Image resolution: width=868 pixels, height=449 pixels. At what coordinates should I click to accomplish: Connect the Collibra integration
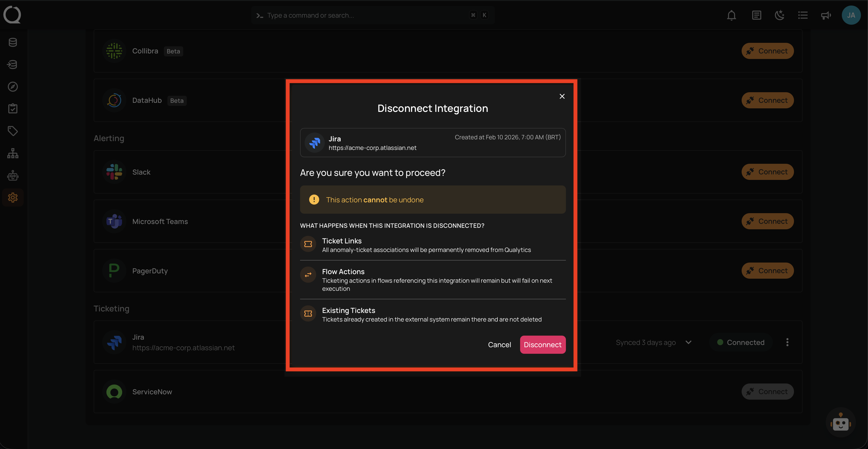pyautogui.click(x=767, y=51)
